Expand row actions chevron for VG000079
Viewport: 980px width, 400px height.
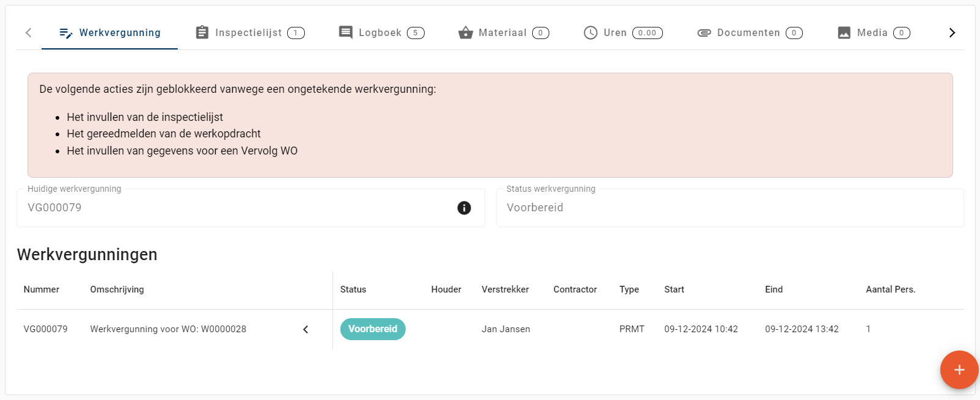coord(305,330)
